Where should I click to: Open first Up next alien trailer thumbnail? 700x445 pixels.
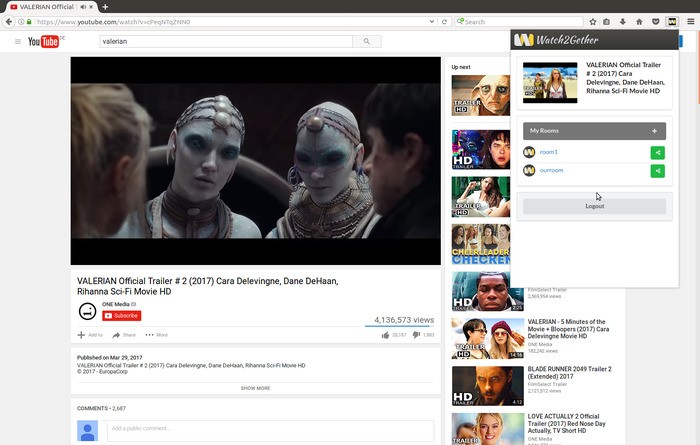coord(481,95)
